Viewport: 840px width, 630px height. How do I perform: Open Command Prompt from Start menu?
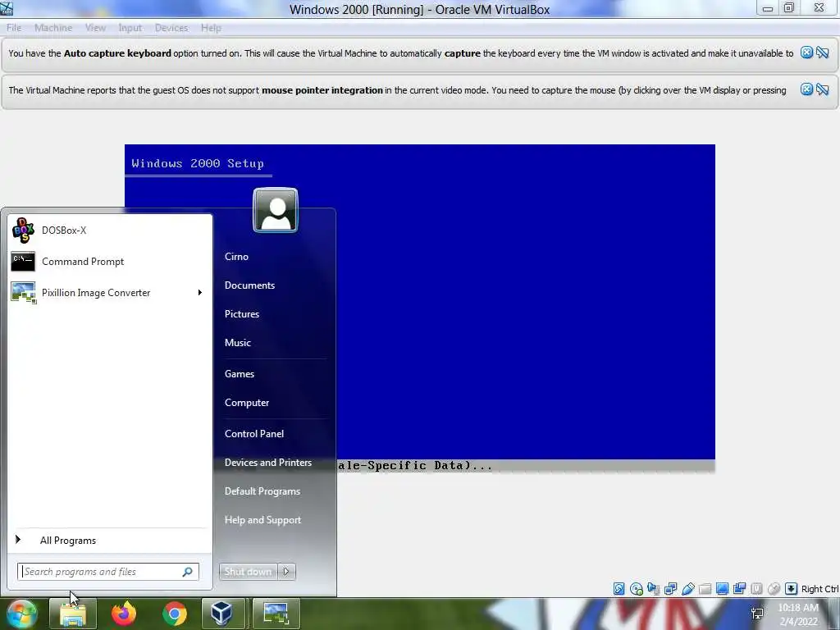[109, 262]
